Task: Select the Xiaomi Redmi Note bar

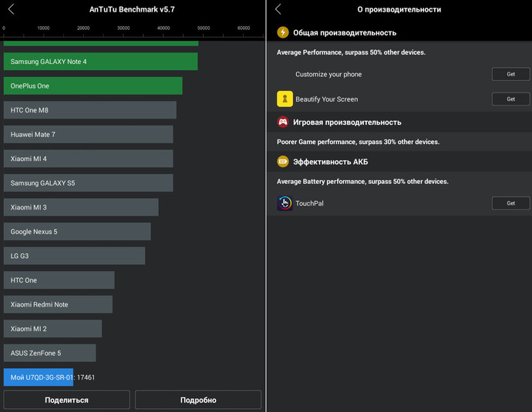Action: click(58, 304)
